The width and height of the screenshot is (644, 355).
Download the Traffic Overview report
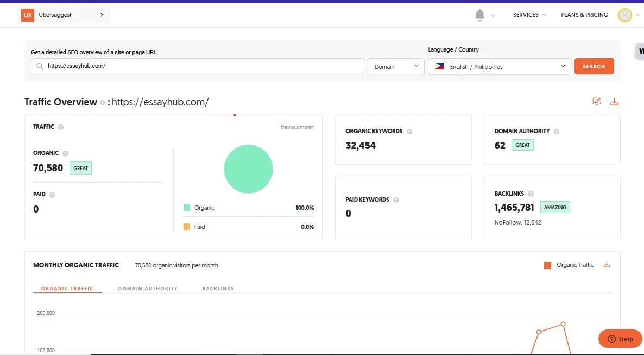point(614,102)
